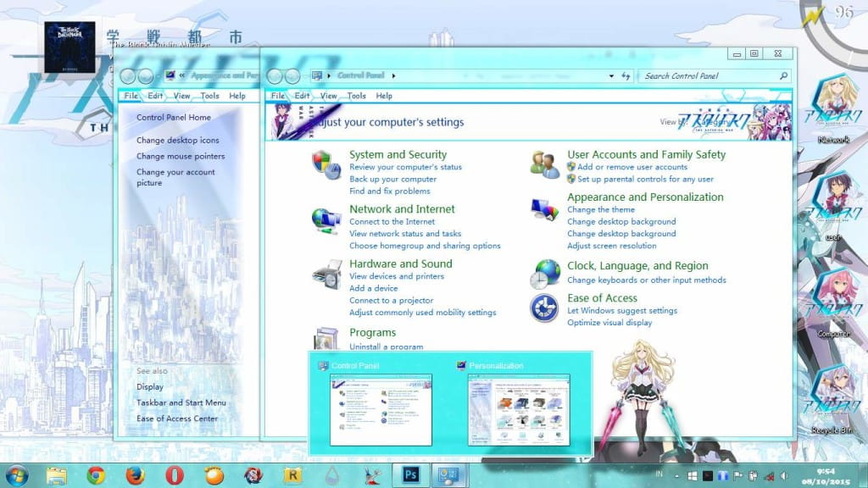Viewport: 868px width, 488px height.
Task: Refresh the Control Panel address bar
Action: [x=626, y=76]
